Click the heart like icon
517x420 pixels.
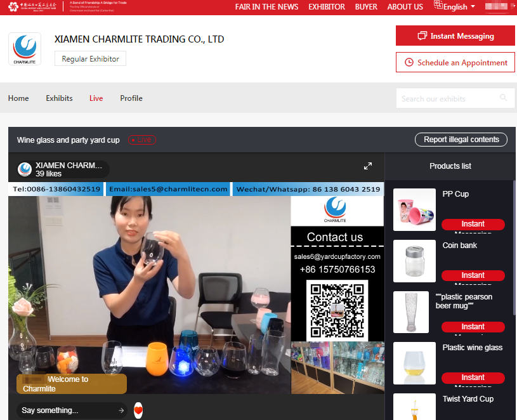coord(138,410)
